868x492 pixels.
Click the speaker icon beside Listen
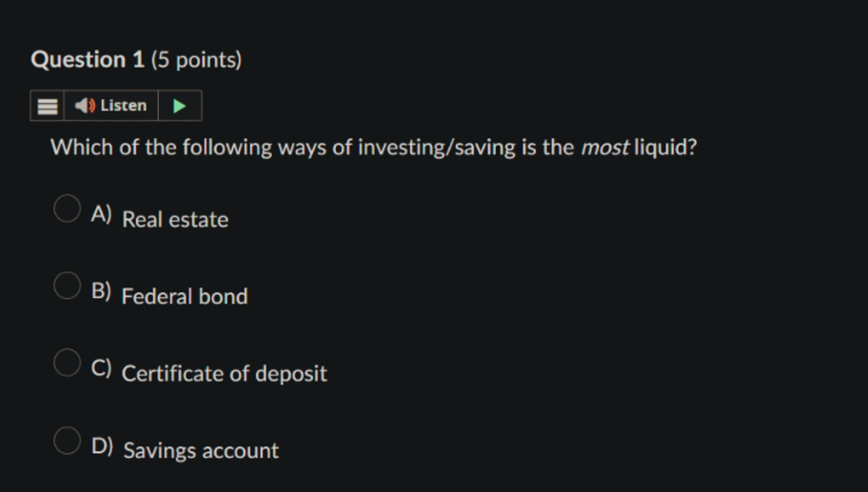click(85, 105)
